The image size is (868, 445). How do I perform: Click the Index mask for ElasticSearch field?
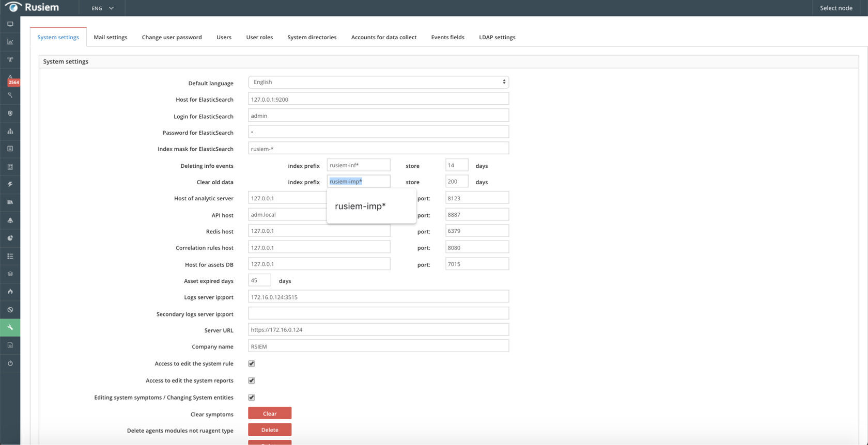pos(378,148)
